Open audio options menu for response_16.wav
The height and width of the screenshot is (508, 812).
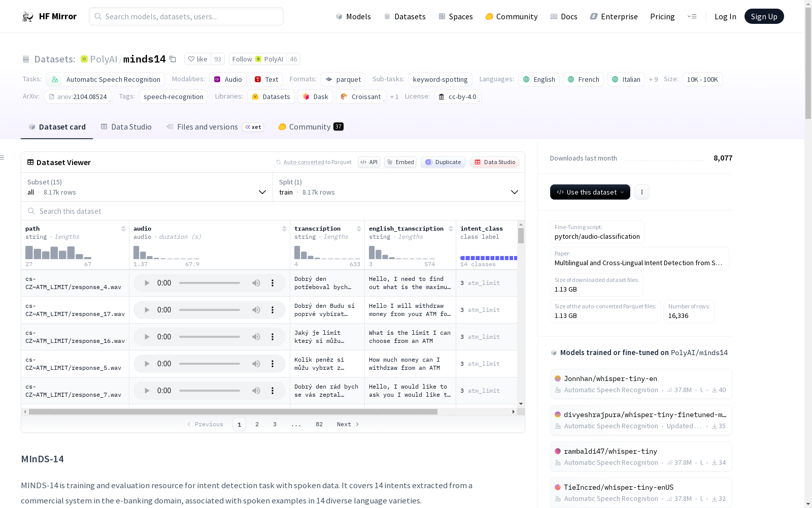point(273,337)
